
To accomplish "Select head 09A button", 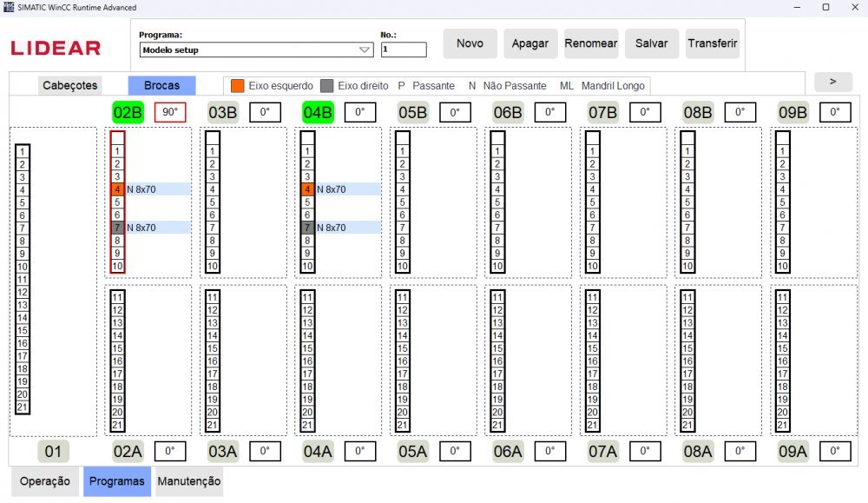I will point(792,452).
